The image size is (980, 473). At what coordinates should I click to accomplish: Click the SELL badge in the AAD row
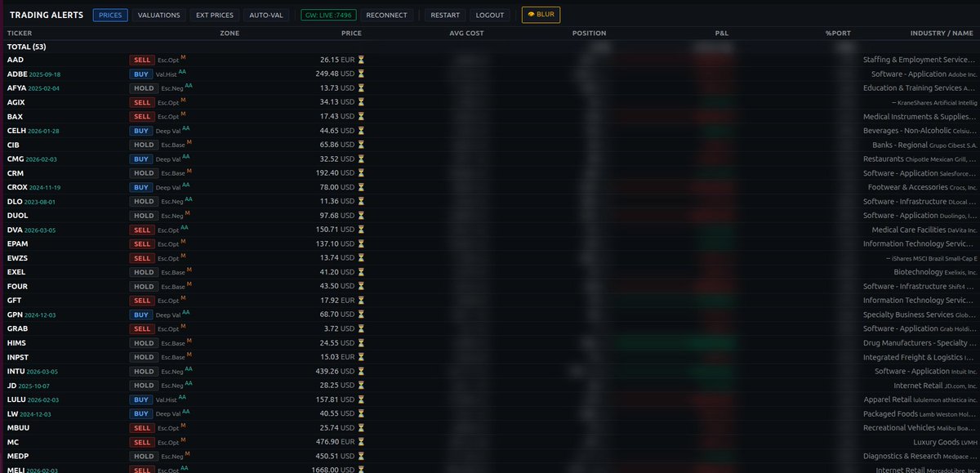[142, 60]
